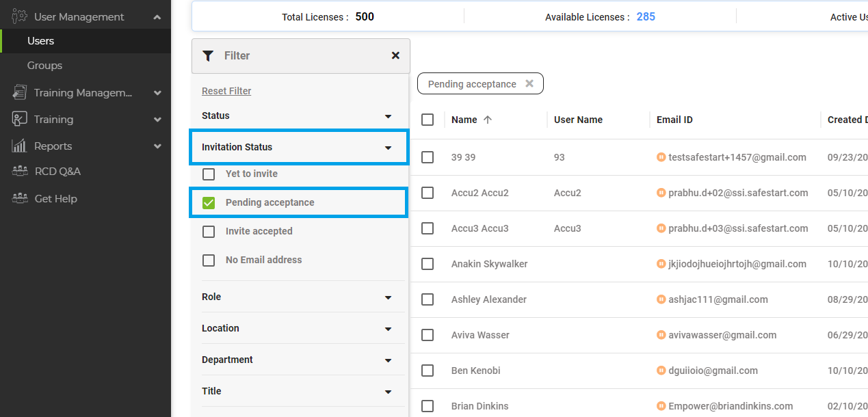Screen dimensions: 868x417
Task: Click the RCD Q&A sidebar icon
Action: pyautogui.click(x=20, y=172)
